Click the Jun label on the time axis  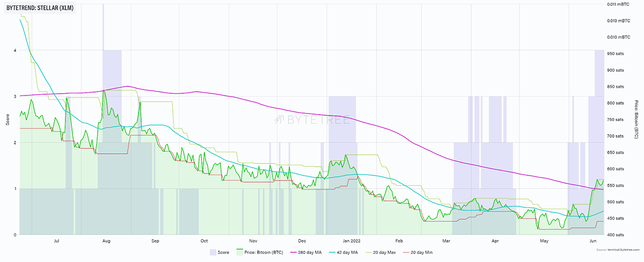592,242
